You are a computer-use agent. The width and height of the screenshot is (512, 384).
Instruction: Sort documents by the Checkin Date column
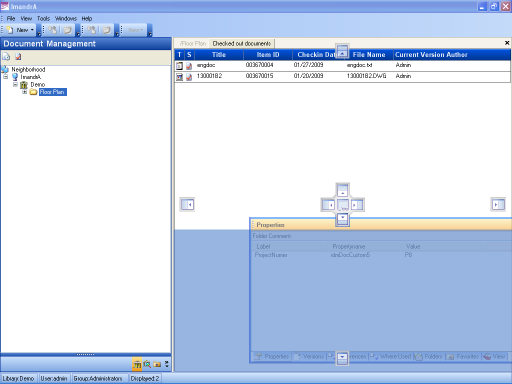coord(317,55)
